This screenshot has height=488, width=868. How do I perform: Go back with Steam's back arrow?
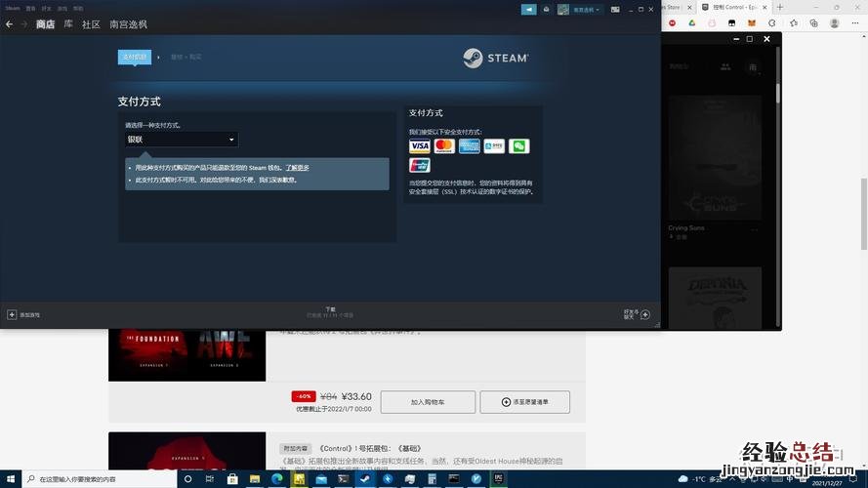click(10, 23)
